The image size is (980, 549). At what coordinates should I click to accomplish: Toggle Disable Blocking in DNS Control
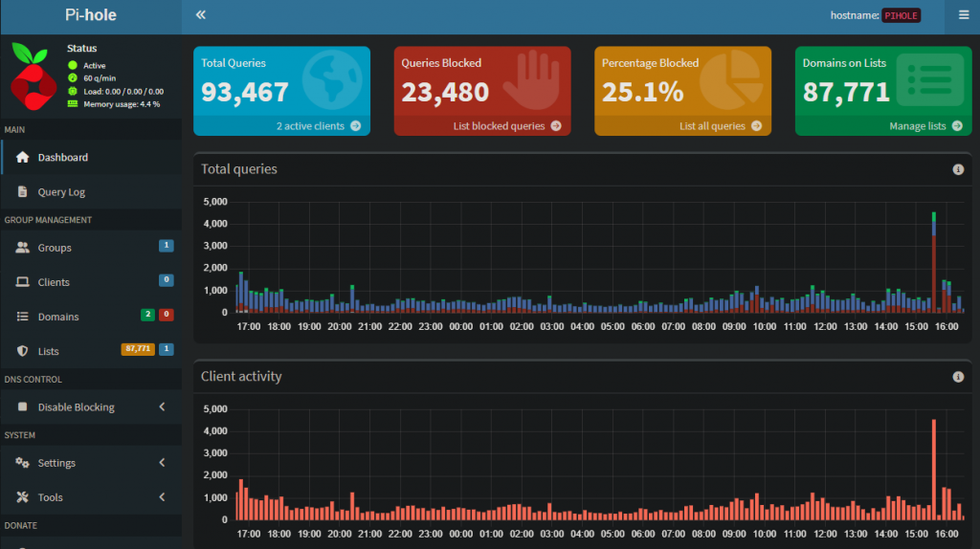click(x=76, y=407)
